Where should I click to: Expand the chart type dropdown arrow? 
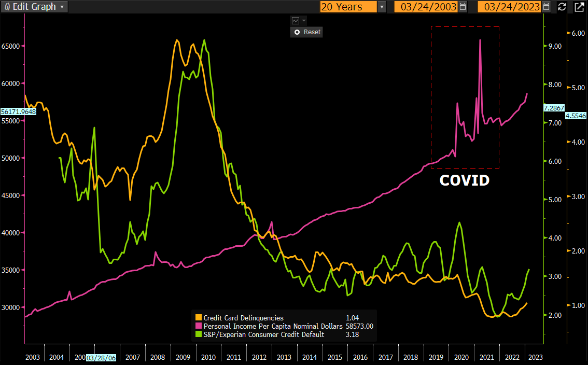(304, 21)
